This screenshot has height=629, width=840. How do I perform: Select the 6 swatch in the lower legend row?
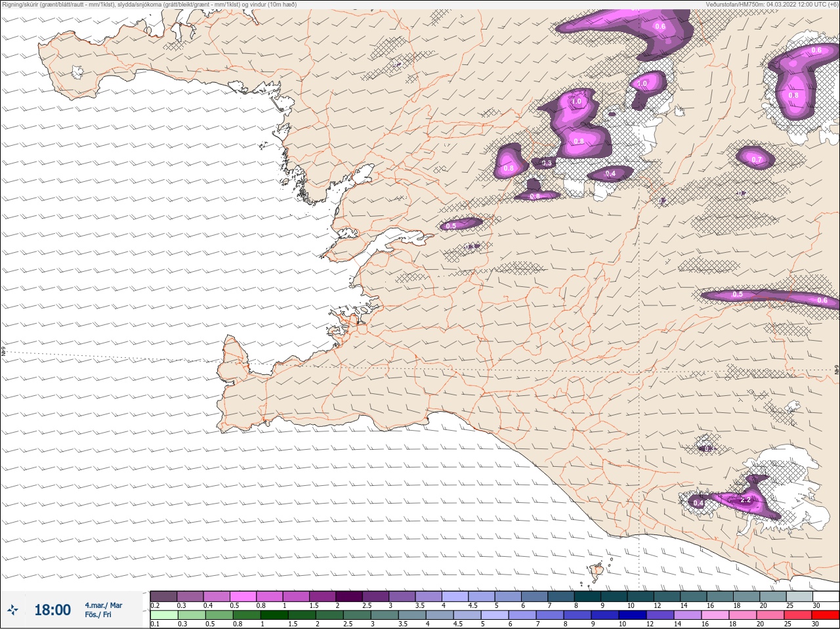click(x=522, y=615)
